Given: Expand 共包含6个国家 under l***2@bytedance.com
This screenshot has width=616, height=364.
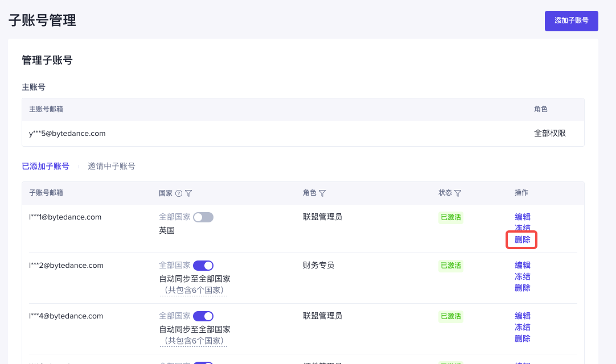Looking at the screenshot, I should coord(192,291).
